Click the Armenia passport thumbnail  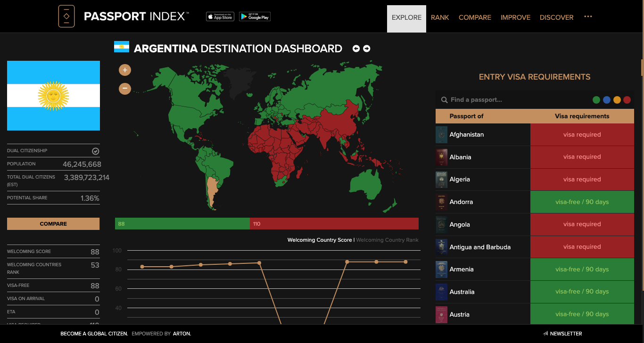[441, 269]
